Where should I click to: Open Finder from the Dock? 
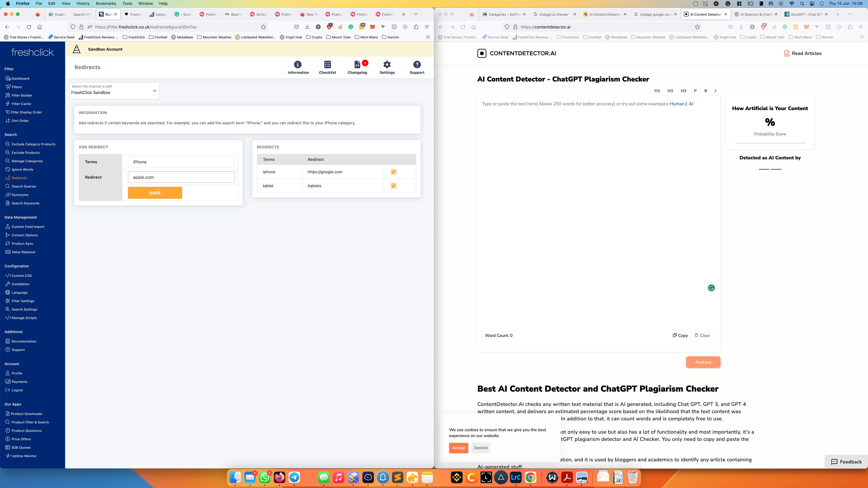pos(235,477)
